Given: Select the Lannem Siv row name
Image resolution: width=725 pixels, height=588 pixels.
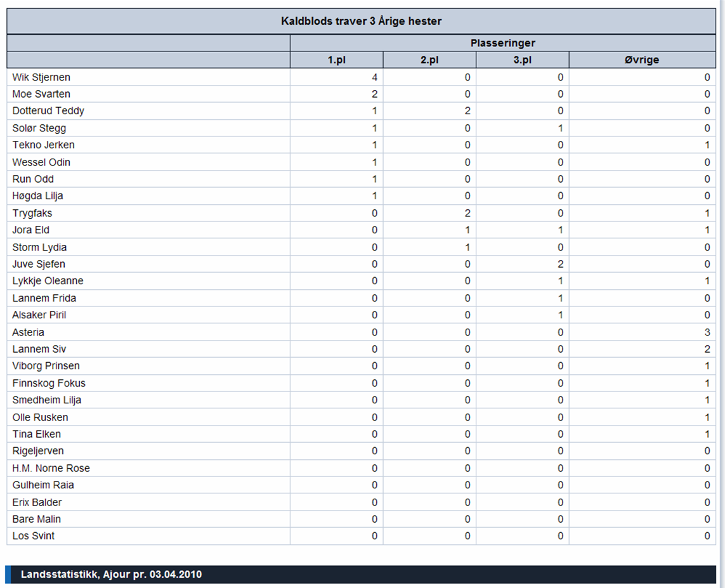Looking at the screenshot, I should pos(39,349).
